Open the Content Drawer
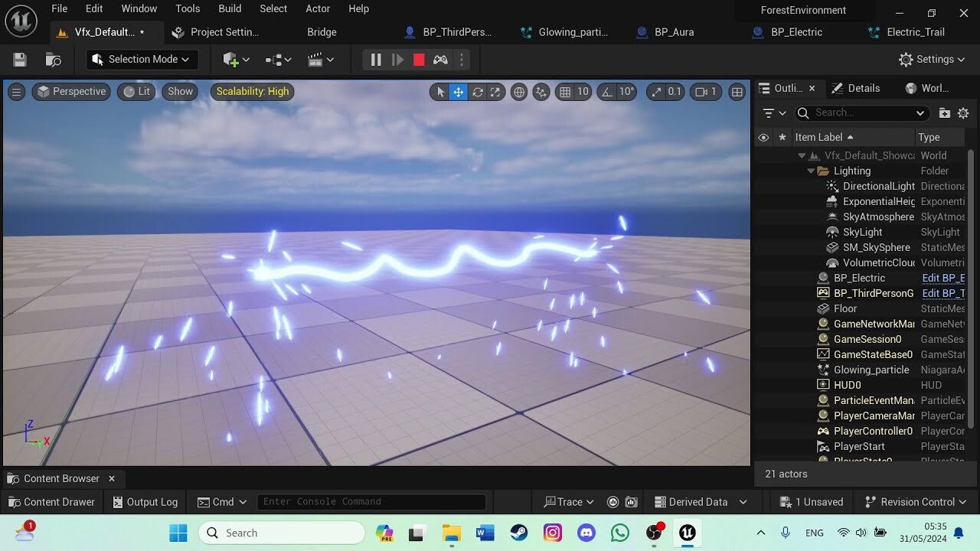The width and height of the screenshot is (980, 551). pyautogui.click(x=51, y=502)
